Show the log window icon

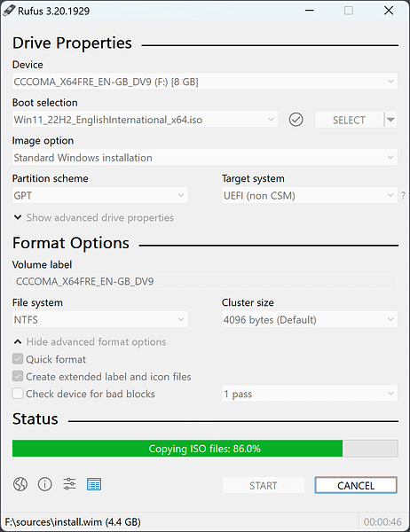94,484
